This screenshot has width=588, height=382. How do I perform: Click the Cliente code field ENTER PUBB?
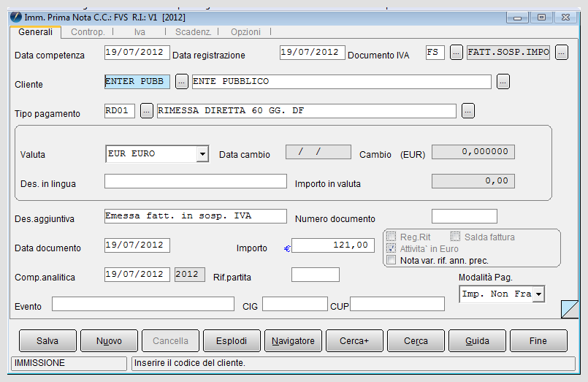[137, 82]
